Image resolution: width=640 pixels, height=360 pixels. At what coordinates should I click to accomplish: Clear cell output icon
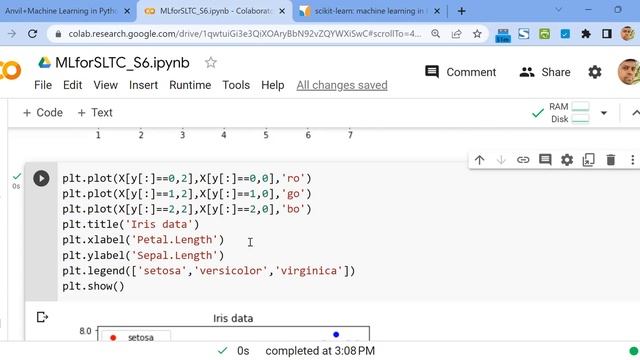click(x=42, y=317)
